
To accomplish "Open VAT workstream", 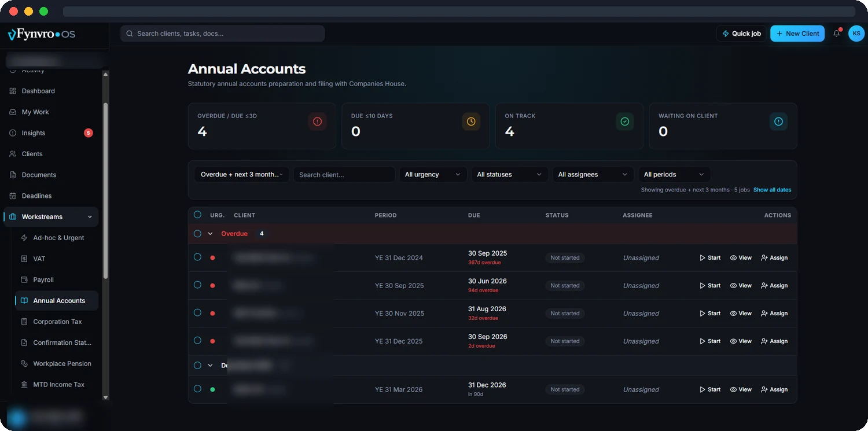I will click(x=57, y=259).
